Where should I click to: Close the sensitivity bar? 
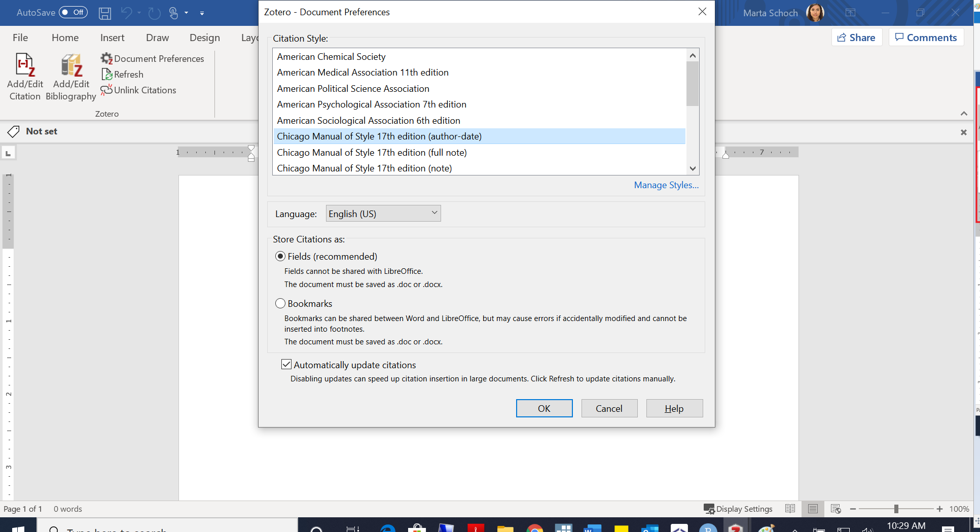coord(964,132)
